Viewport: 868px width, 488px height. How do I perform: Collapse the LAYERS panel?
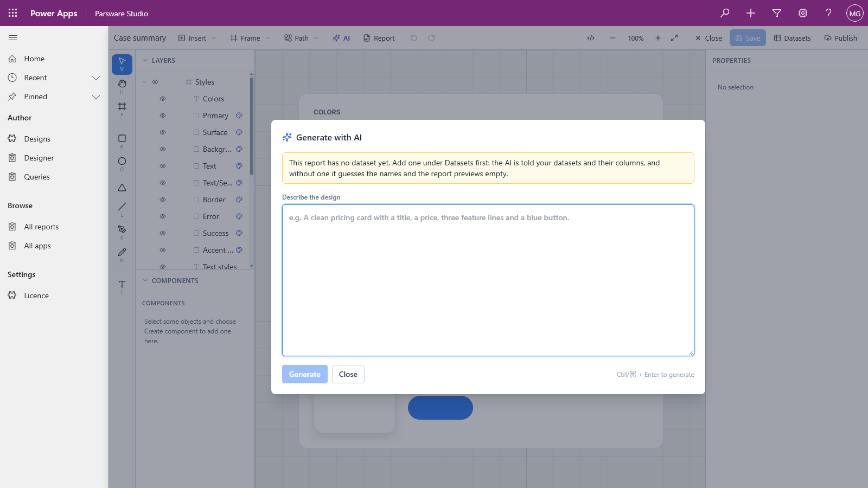point(145,61)
